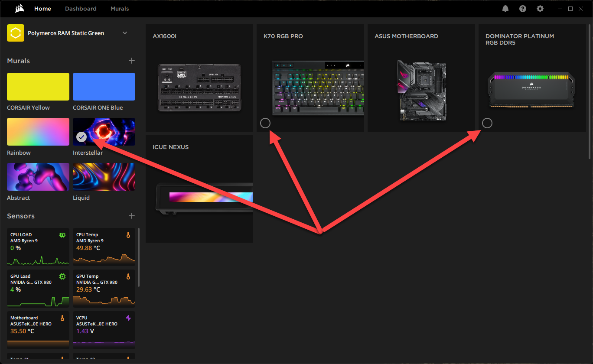
Task: Select the Interstellar mural thumbnail
Action: 104,132
